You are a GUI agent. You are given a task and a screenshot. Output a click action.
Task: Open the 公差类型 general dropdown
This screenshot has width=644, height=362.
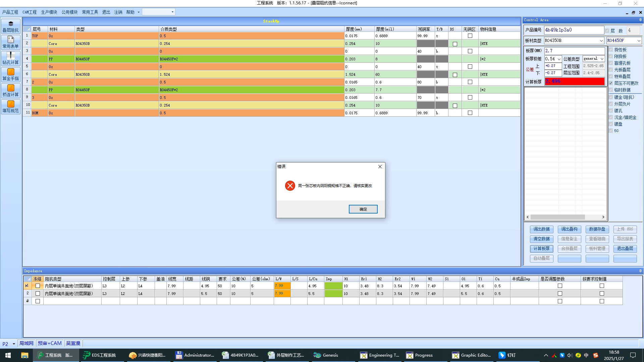tap(602, 59)
